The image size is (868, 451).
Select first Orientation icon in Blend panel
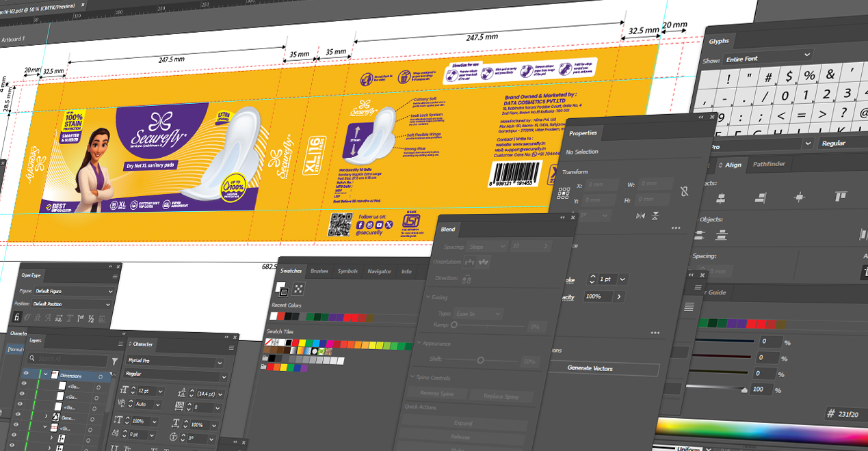click(x=470, y=262)
